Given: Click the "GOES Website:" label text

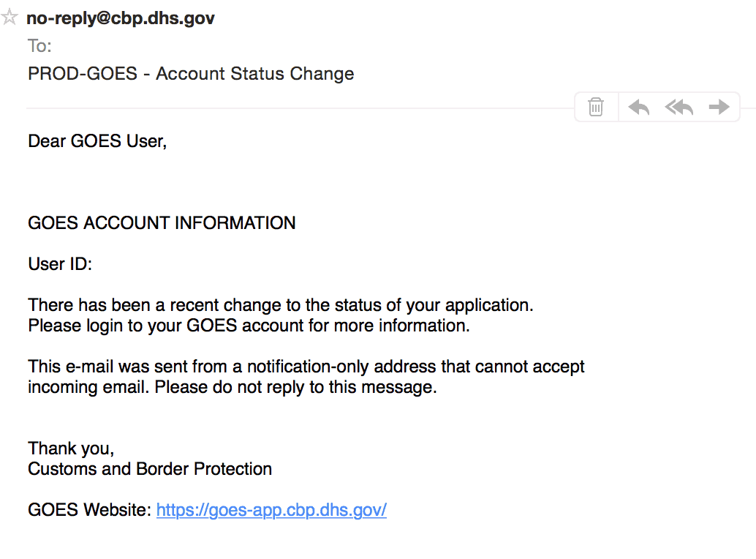Looking at the screenshot, I should point(89,510).
